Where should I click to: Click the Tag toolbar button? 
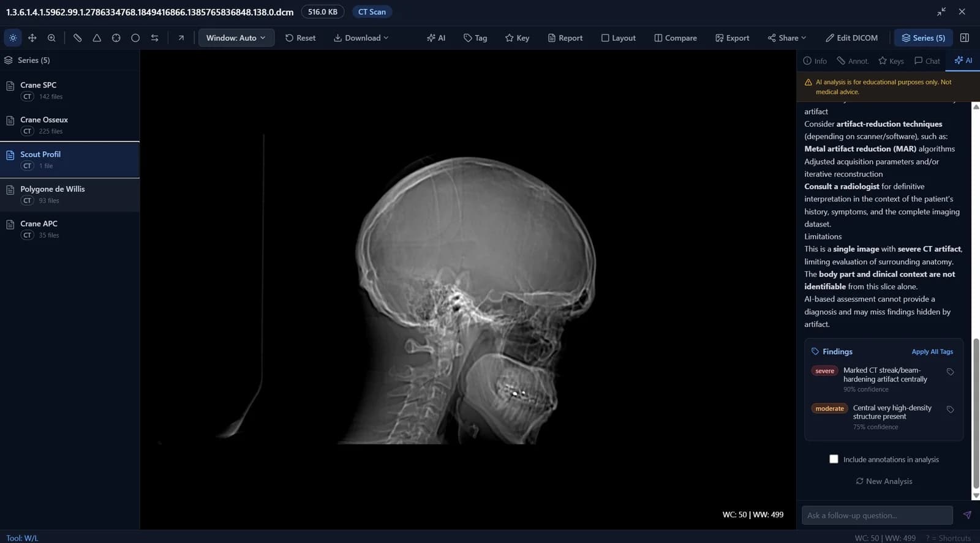point(475,38)
